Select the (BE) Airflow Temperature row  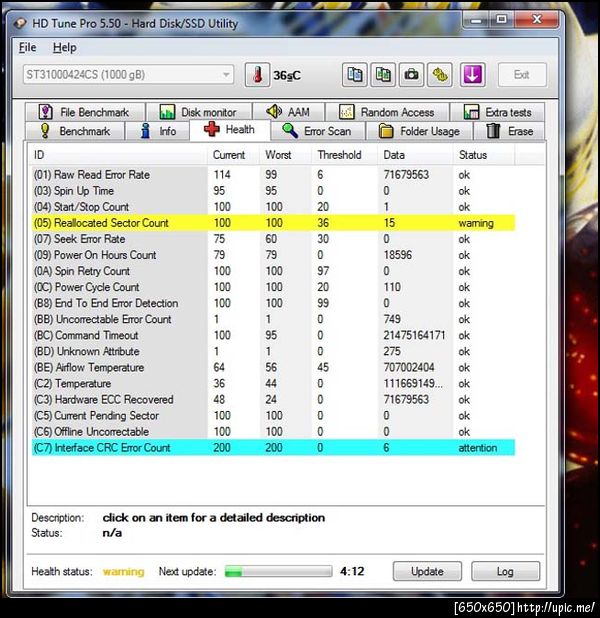[273, 367]
